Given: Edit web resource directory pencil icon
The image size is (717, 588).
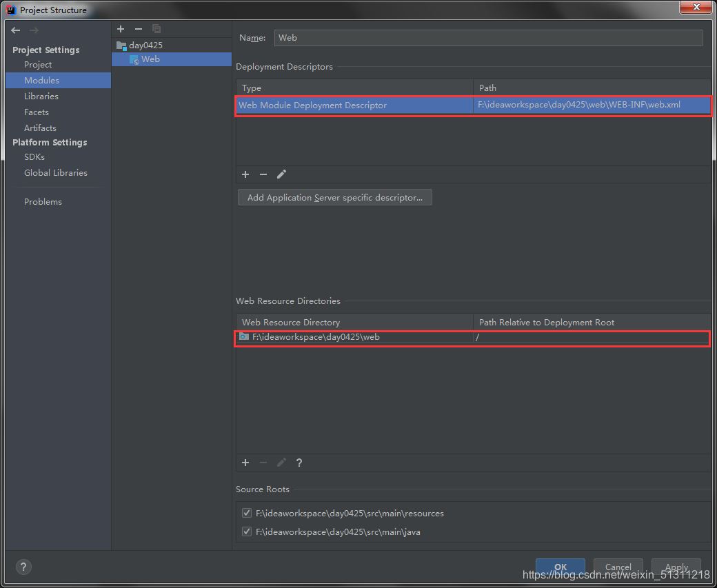Looking at the screenshot, I should coord(281,463).
